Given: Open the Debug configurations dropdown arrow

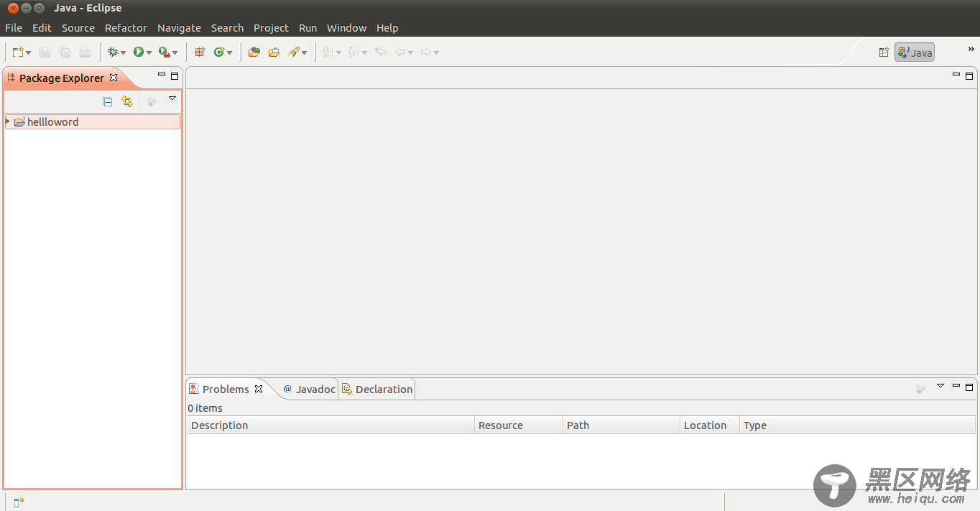Looking at the screenshot, I should click(x=123, y=52).
